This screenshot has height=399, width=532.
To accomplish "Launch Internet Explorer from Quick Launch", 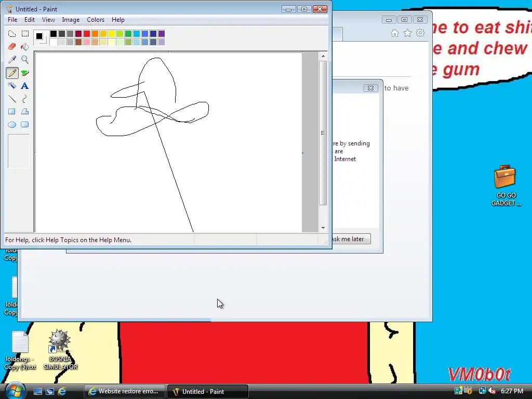I will point(62,391).
